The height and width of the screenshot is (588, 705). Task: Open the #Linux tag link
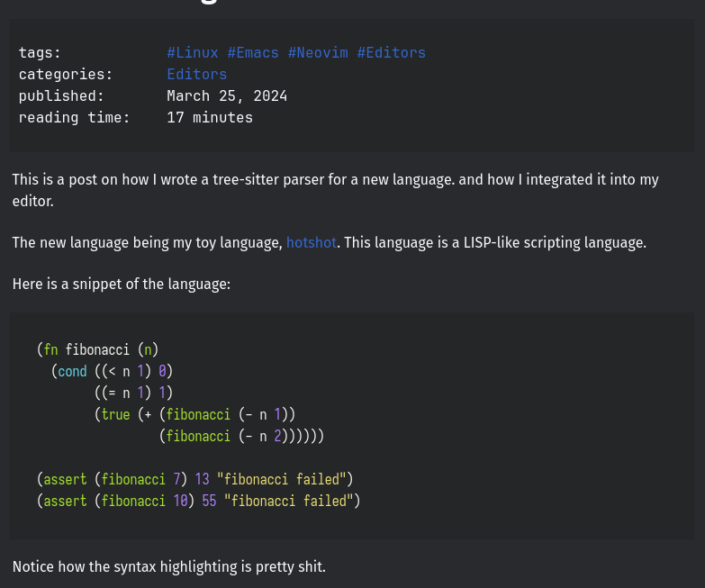pyautogui.click(x=193, y=53)
